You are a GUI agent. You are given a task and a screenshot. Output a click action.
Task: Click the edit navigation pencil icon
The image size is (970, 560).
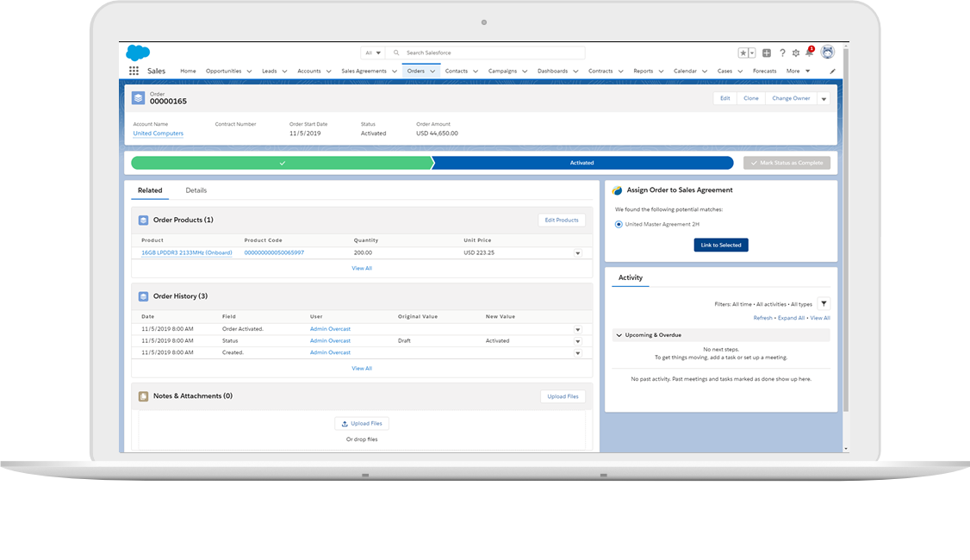(832, 72)
